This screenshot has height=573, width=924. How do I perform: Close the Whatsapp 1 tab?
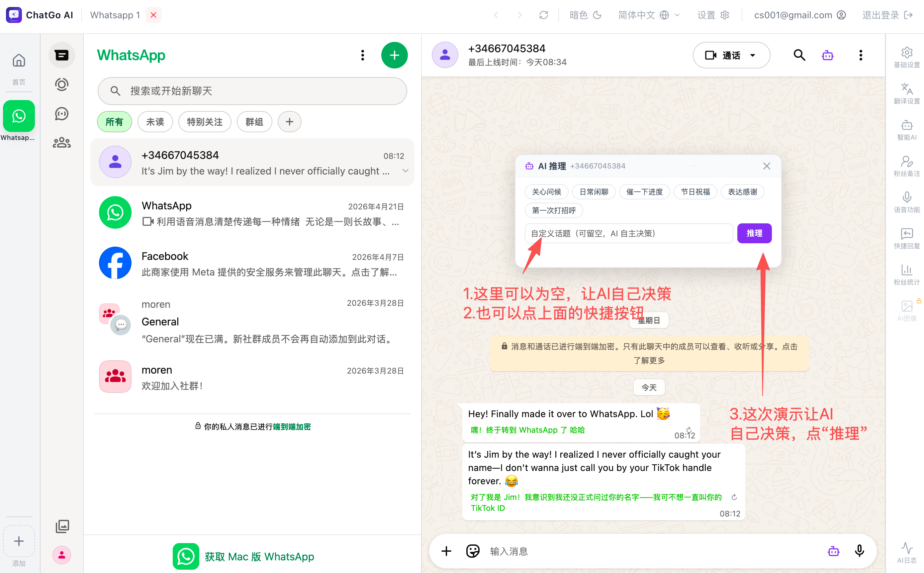coord(153,15)
